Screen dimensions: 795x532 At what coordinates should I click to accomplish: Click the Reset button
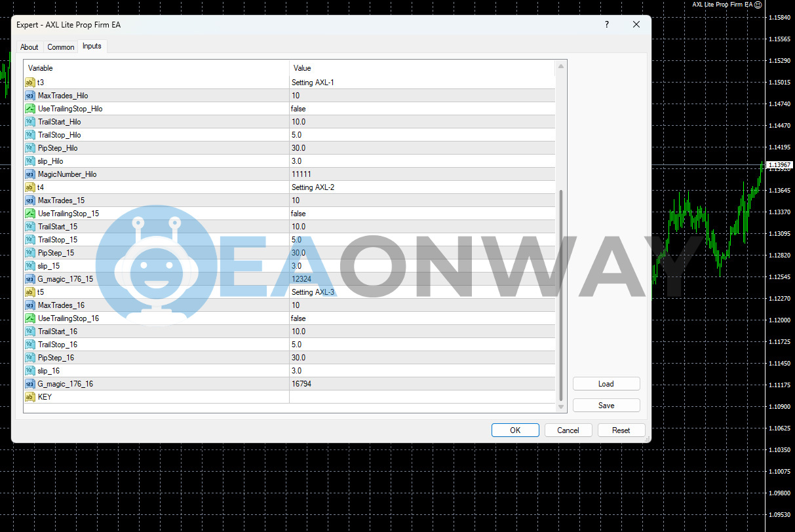point(621,430)
